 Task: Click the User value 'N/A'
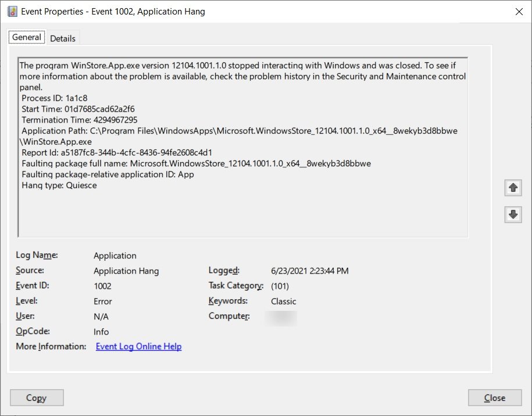point(101,317)
